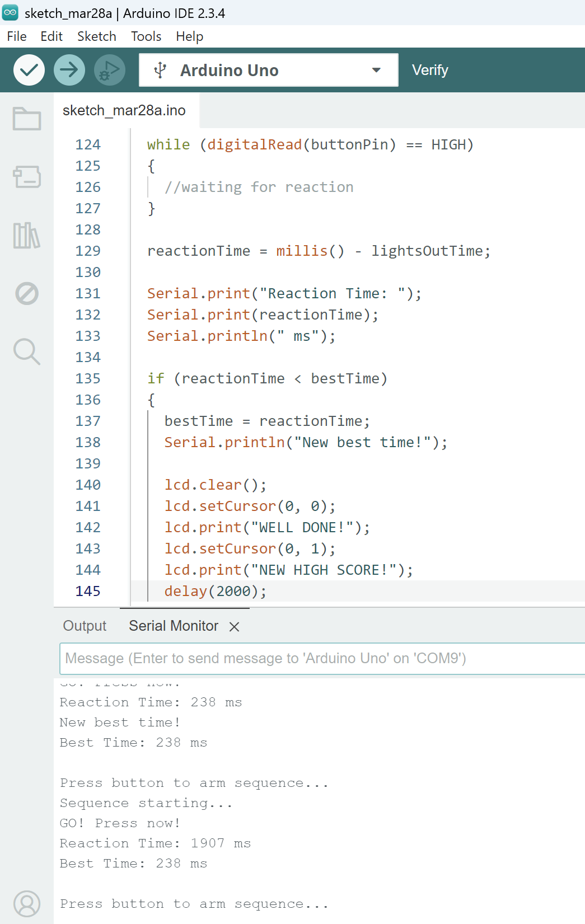The width and height of the screenshot is (585, 924).
Task: Click 'if (reactionTime < bestTime)' line
Action: (x=268, y=378)
